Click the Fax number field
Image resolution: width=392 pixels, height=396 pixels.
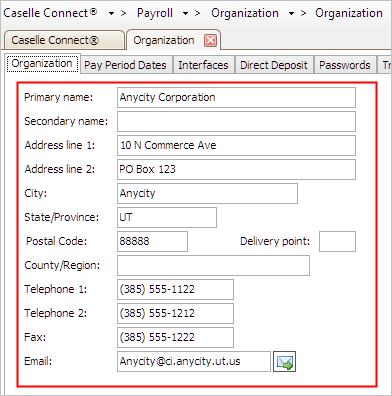coord(175,337)
